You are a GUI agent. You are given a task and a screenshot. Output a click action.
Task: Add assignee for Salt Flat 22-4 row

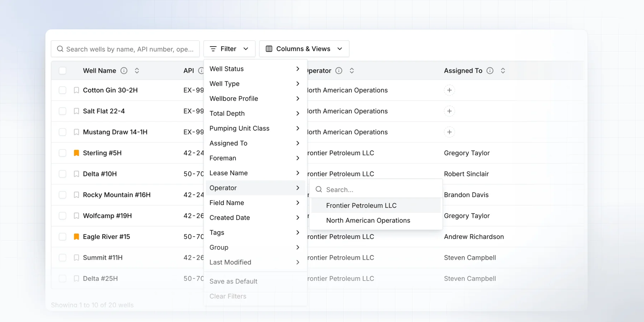point(449,111)
